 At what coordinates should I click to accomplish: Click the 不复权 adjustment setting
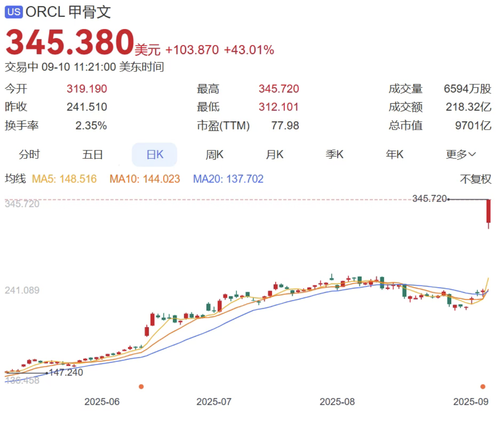[x=476, y=179]
